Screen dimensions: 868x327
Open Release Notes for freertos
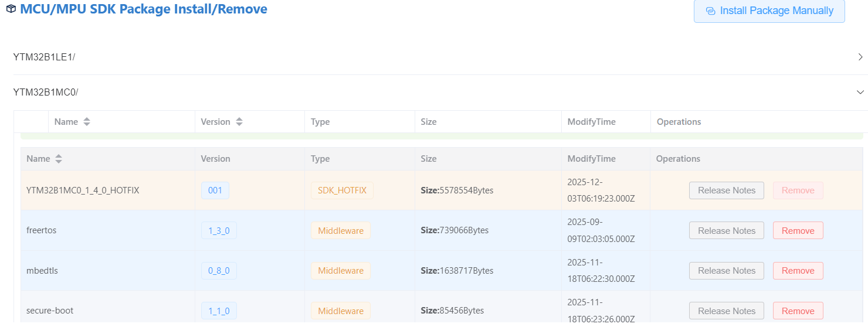coord(727,230)
